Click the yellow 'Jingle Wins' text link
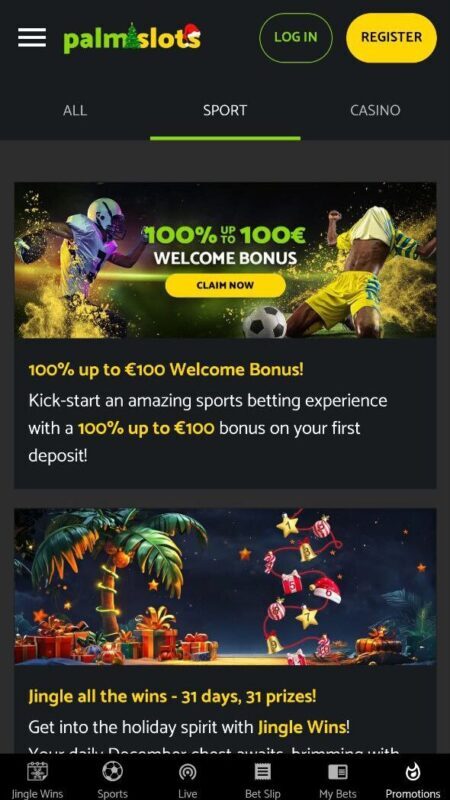Image resolution: width=450 pixels, height=800 pixels. point(302,727)
